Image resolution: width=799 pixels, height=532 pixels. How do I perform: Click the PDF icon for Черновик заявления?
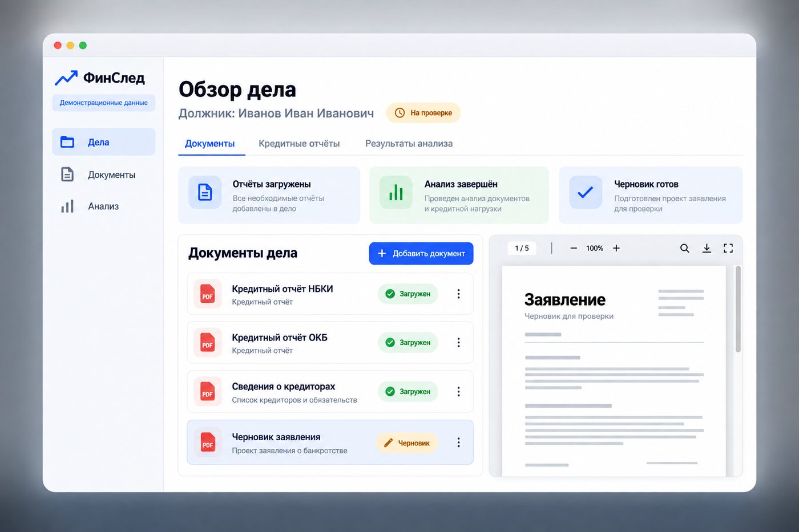208,442
